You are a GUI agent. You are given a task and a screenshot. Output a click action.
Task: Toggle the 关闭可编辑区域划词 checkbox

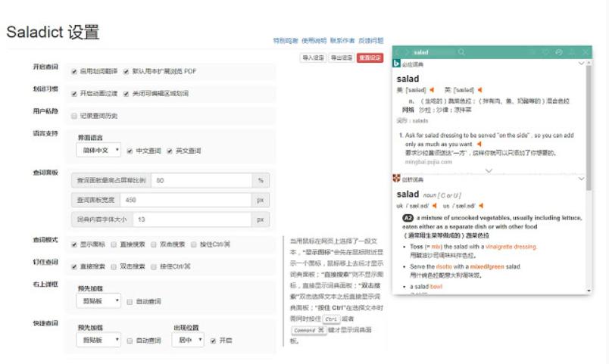pyautogui.click(x=126, y=94)
